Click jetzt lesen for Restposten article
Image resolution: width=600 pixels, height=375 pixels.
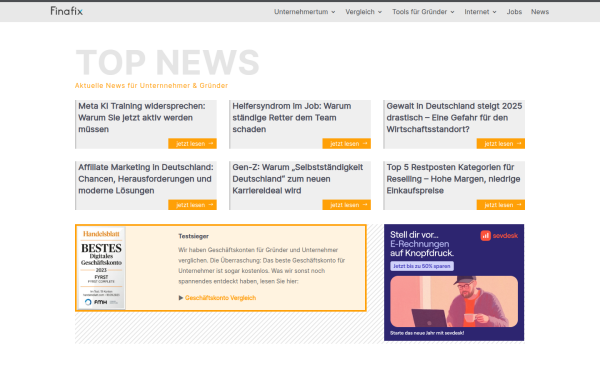click(x=501, y=205)
